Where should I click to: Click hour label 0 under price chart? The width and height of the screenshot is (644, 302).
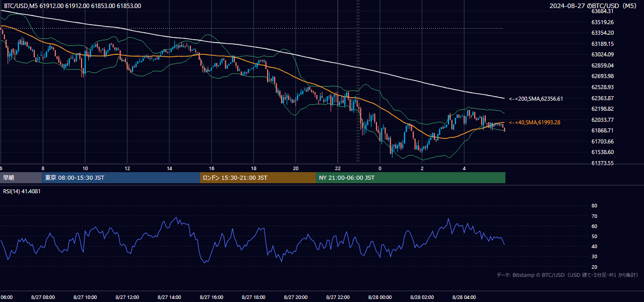(380, 169)
